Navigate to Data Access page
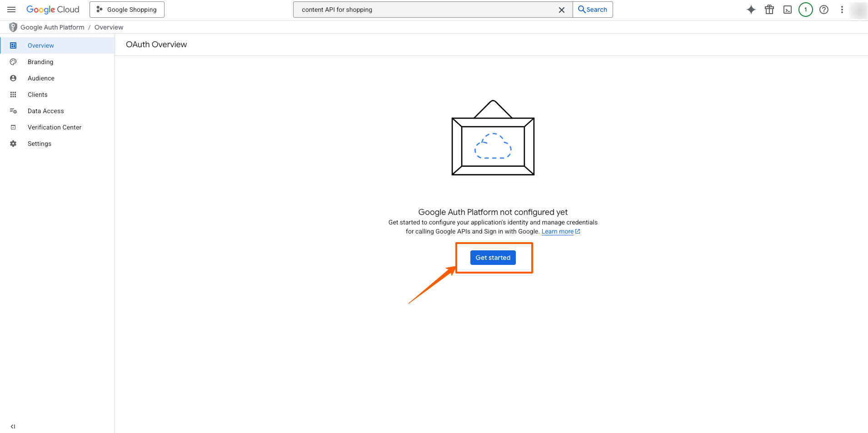 click(x=45, y=111)
